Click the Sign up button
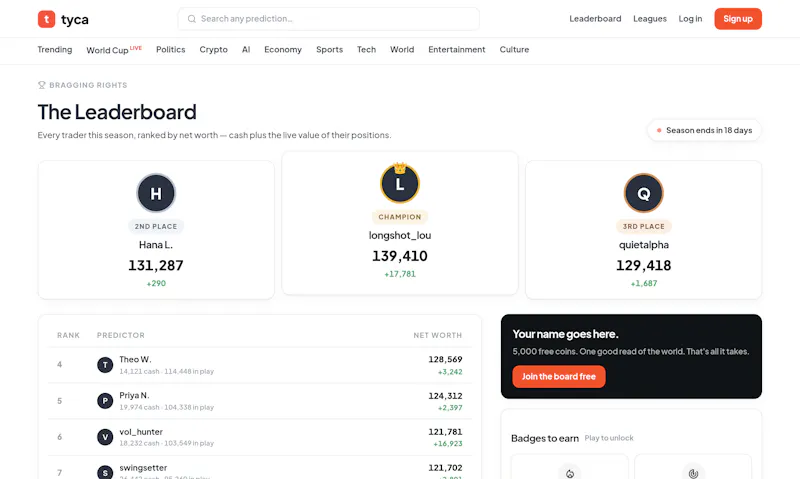This screenshot has width=800, height=479. point(738,19)
